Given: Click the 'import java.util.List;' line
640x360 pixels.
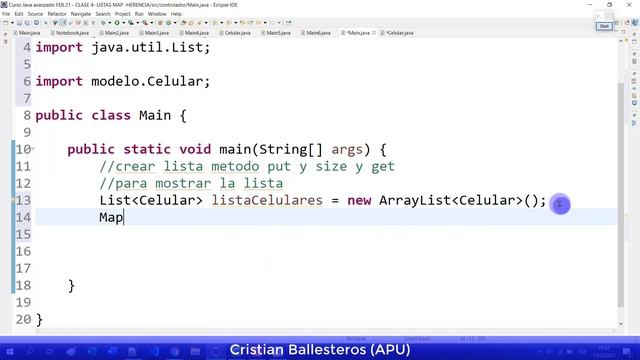Looking at the screenshot, I should tap(122, 47).
